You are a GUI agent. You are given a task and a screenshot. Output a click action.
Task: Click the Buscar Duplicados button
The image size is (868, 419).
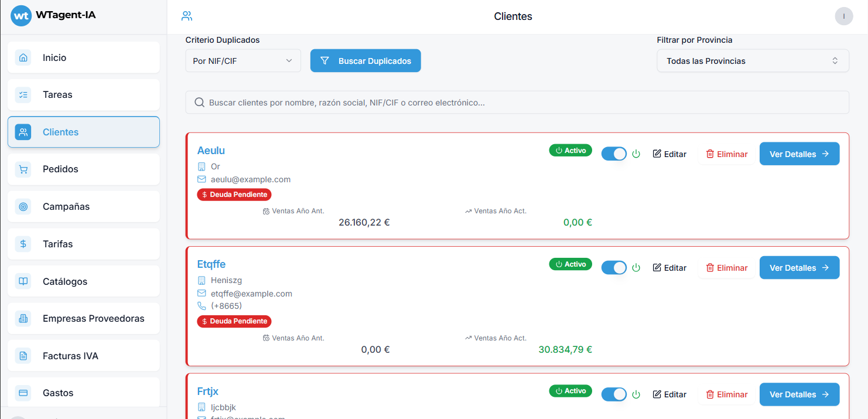point(365,61)
